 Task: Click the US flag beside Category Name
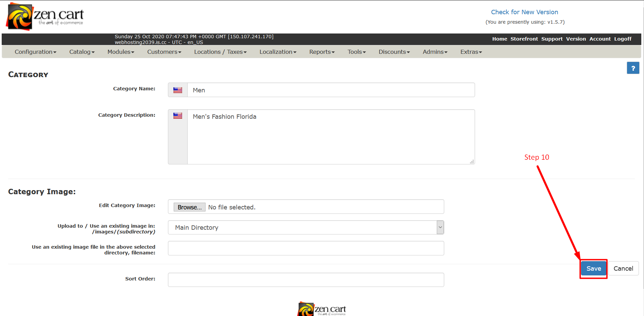click(178, 90)
